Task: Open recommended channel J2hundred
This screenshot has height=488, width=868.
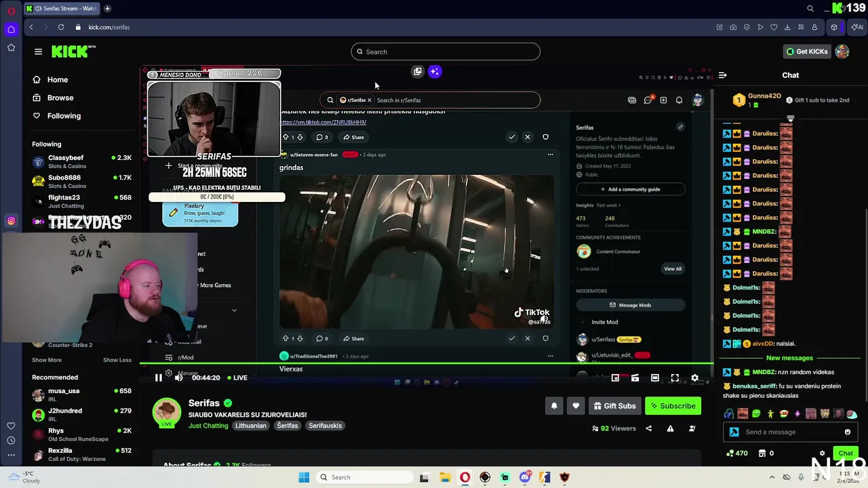Action: pyautogui.click(x=81, y=414)
